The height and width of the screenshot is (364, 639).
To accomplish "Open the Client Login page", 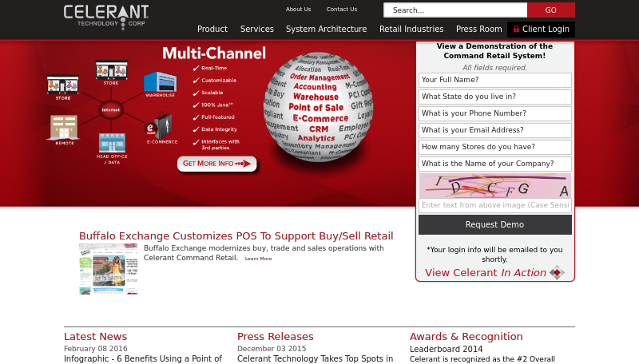I will click(541, 29).
